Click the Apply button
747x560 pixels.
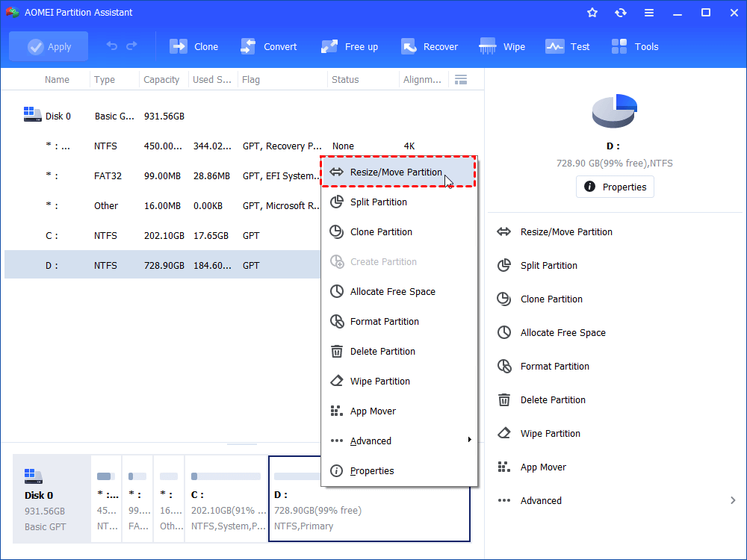coord(49,46)
